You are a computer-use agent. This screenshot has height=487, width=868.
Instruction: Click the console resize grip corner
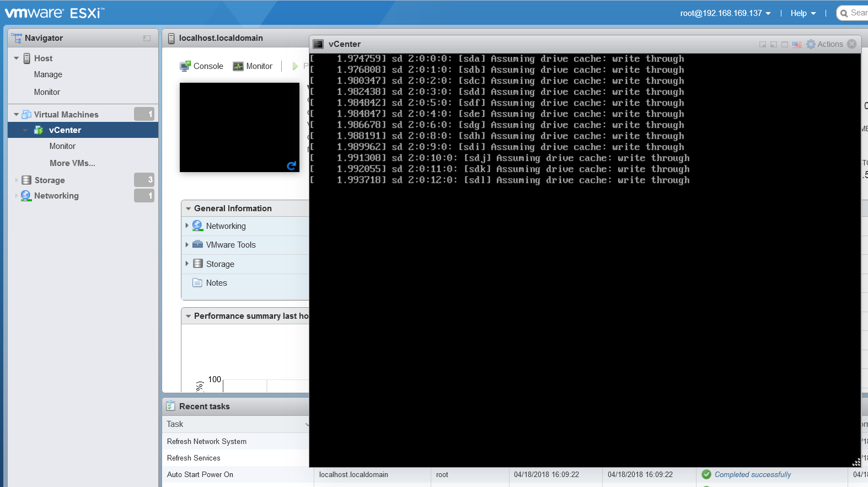[x=856, y=462]
